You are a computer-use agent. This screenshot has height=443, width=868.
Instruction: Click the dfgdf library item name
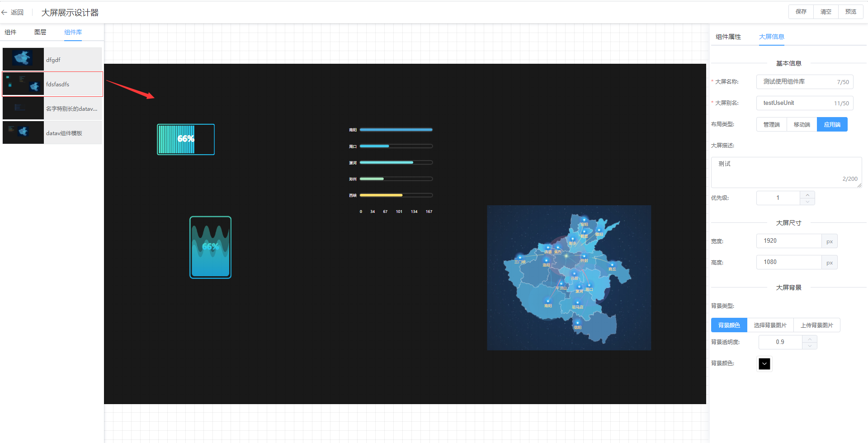coord(53,60)
